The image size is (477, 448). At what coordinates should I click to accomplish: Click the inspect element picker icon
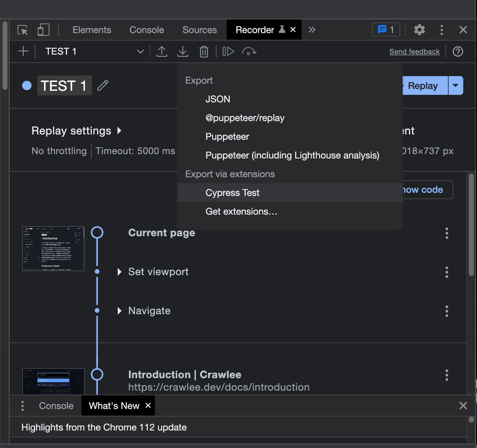click(x=22, y=30)
